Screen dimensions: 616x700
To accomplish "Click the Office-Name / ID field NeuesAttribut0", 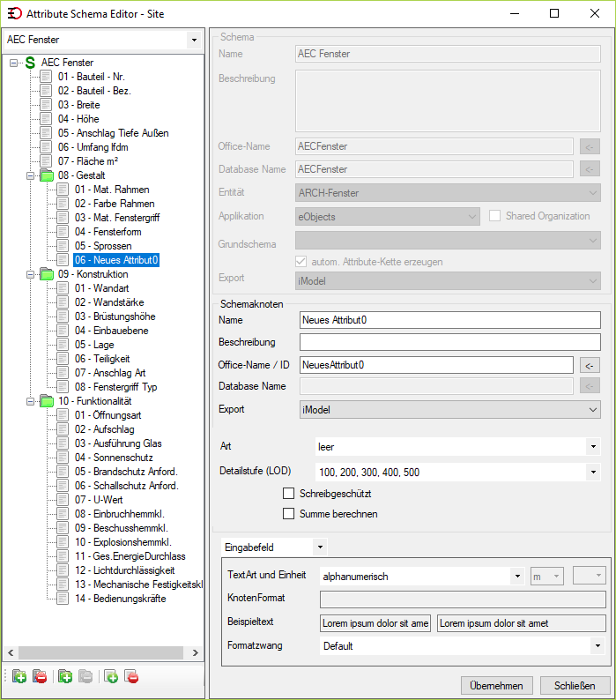I will (x=436, y=365).
